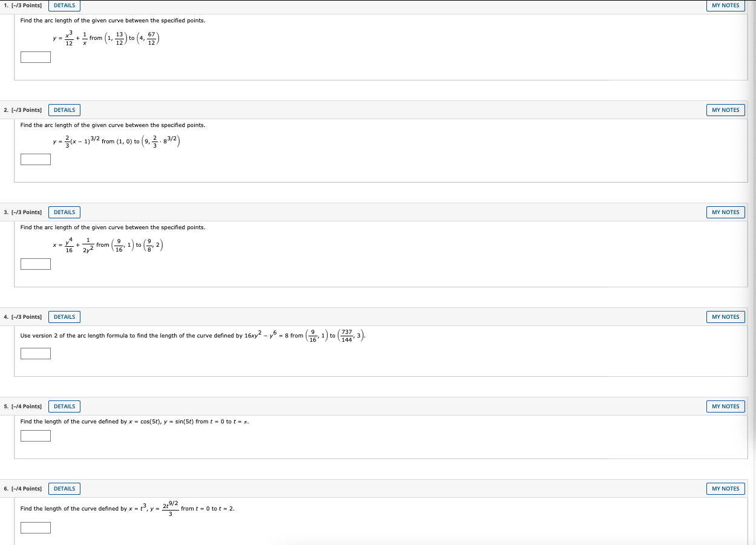This screenshot has width=756, height=545.
Task: Open DETAILS for question 2
Action: [x=64, y=109]
